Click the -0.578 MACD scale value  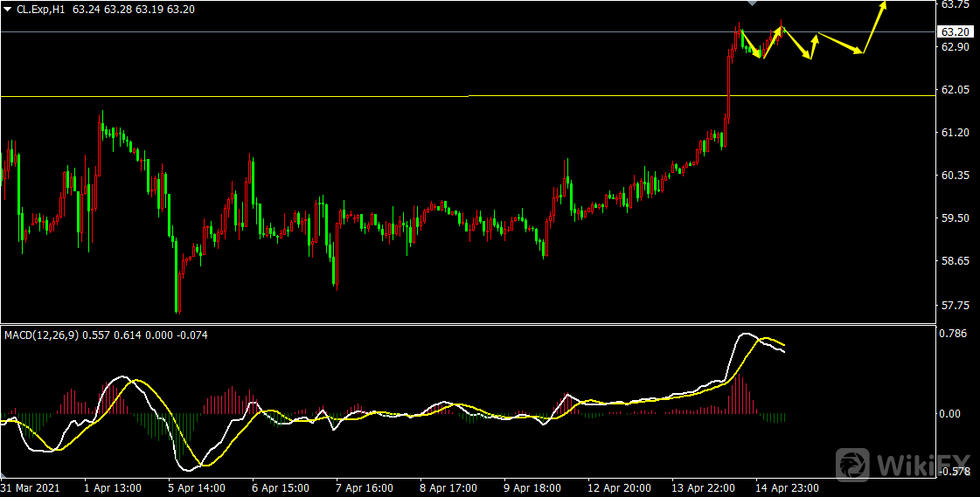(952, 473)
